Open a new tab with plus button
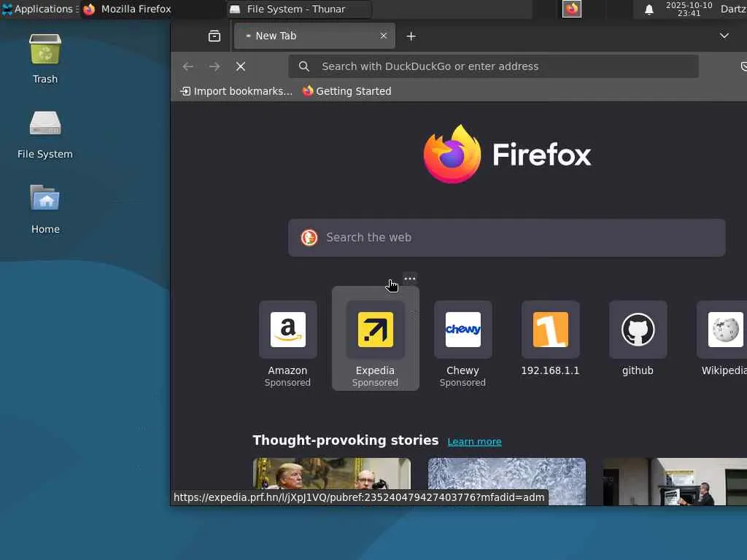747x560 pixels. coord(411,36)
